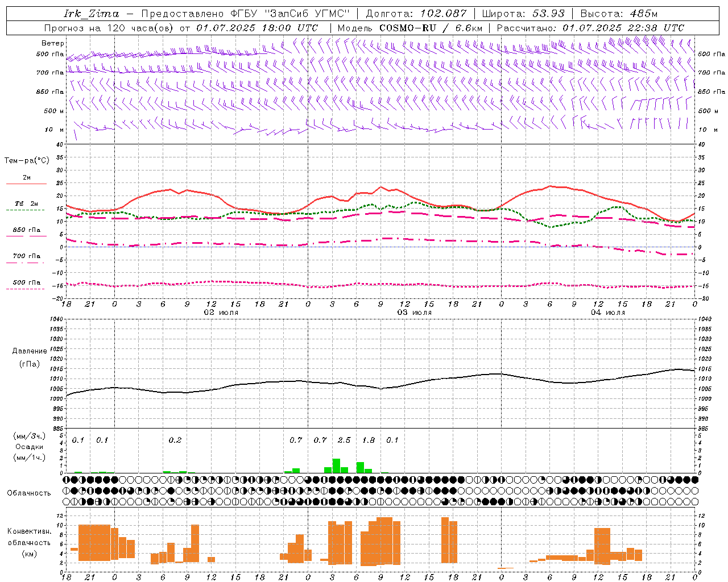728x582 pixels.
Task: Click the '(мм/3ч.)' precipitation unit label
Action: click(x=29, y=436)
